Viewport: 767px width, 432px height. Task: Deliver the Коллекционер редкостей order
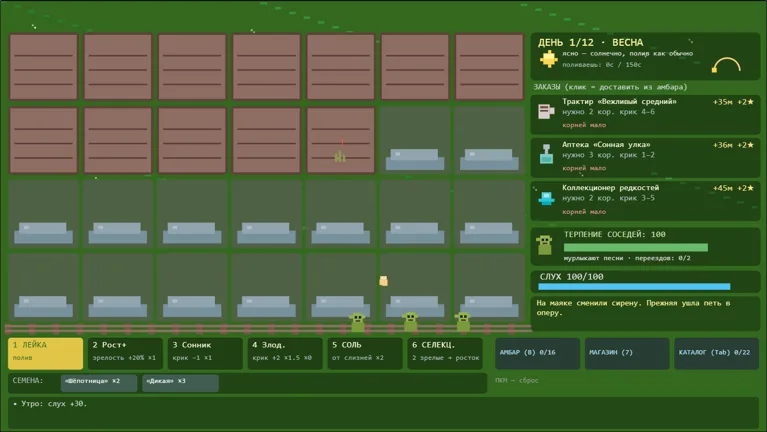[645, 200]
